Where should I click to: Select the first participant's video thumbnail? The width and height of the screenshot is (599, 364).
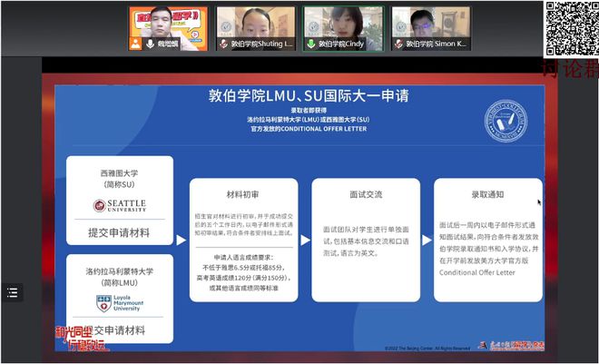(x=168, y=29)
